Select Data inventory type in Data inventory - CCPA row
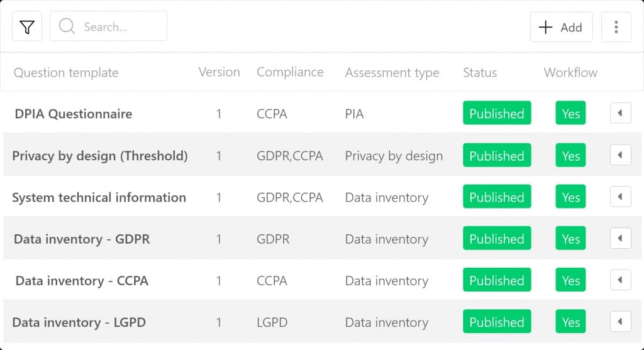 tap(387, 281)
